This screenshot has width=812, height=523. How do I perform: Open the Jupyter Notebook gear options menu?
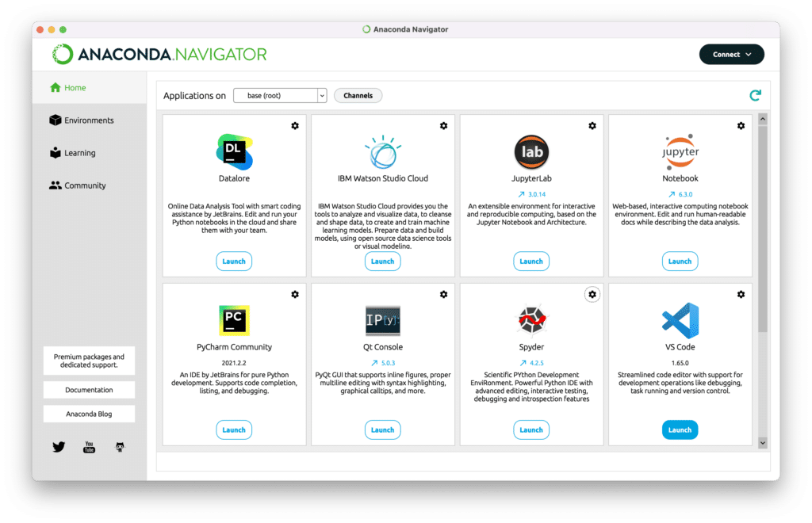pyautogui.click(x=741, y=126)
